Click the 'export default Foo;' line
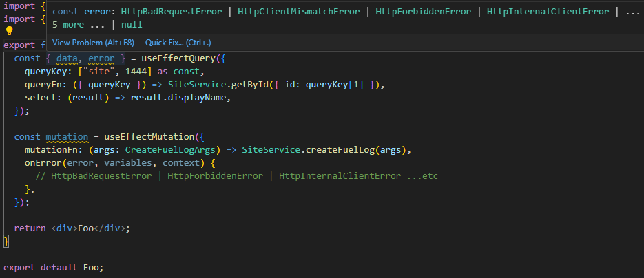This screenshot has height=278, width=644. [54, 268]
